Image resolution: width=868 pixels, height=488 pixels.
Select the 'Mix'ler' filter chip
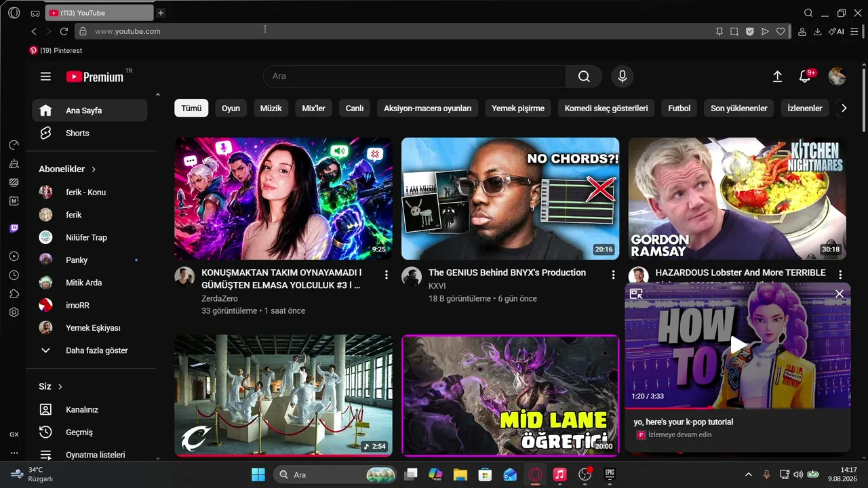click(313, 108)
